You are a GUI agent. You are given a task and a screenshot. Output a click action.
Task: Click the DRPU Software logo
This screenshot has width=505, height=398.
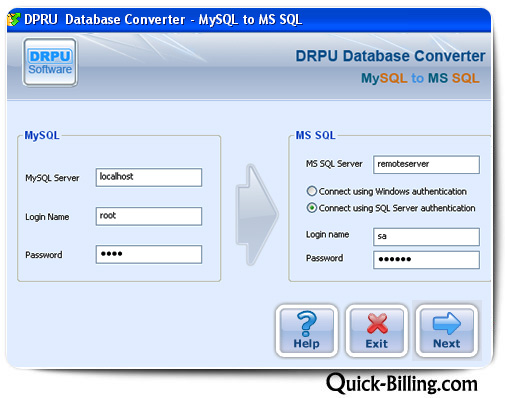coord(50,62)
